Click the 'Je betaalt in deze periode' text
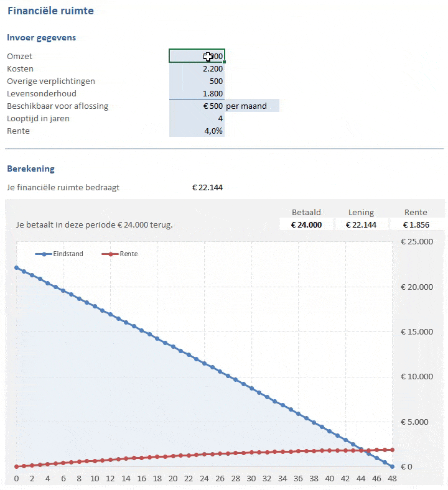This screenshot has width=448, height=490. click(x=94, y=225)
